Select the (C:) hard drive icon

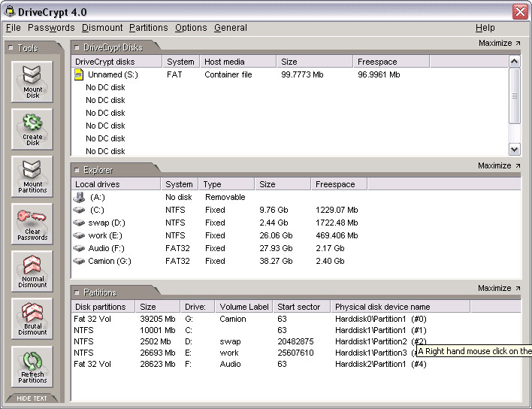(x=79, y=210)
